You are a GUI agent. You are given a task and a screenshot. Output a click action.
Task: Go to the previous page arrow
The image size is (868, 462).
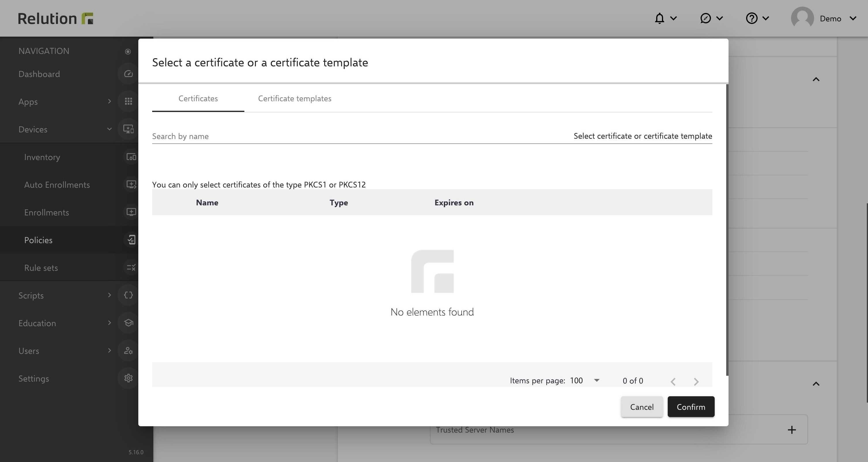(673, 382)
